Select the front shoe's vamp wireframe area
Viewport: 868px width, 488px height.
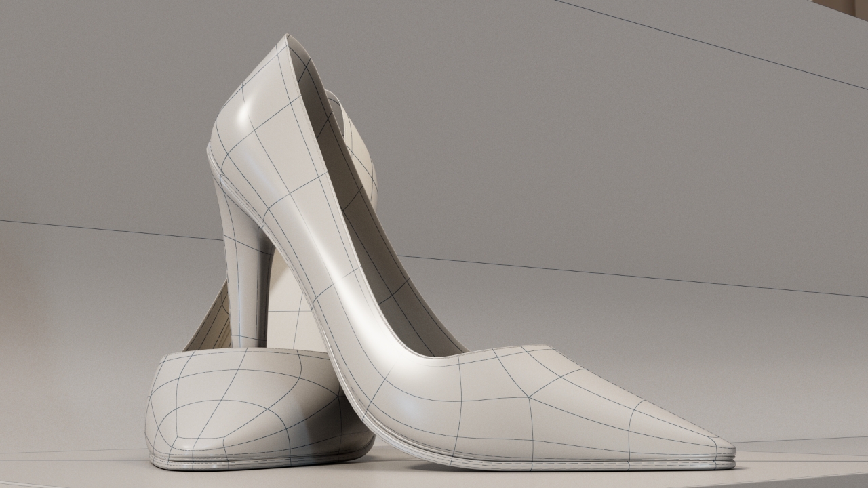pos(542,400)
